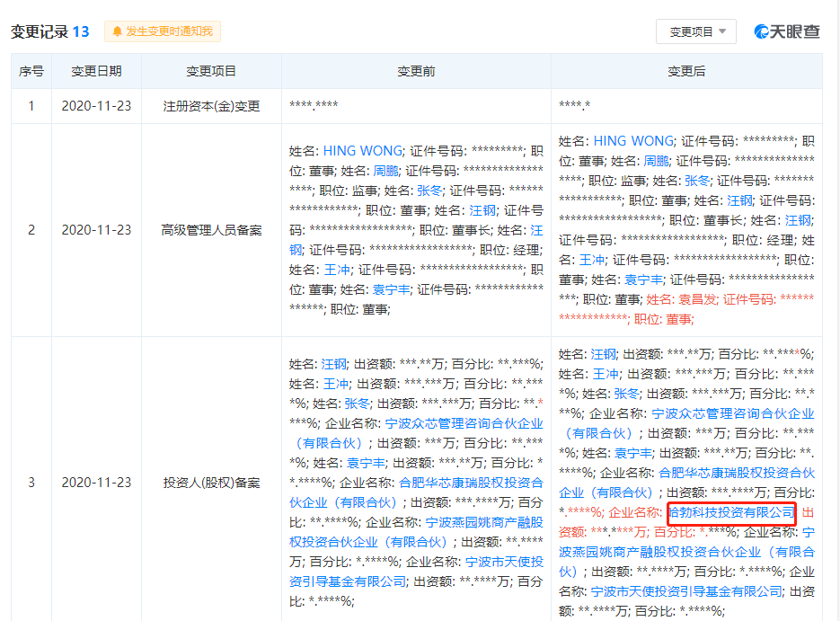Open the 变更项目 filter dropdown

[x=696, y=31]
